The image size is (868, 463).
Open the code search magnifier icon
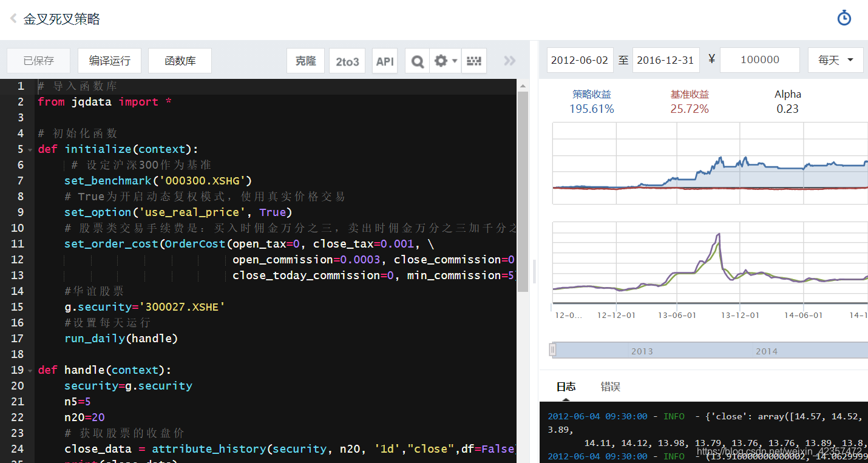coord(417,61)
